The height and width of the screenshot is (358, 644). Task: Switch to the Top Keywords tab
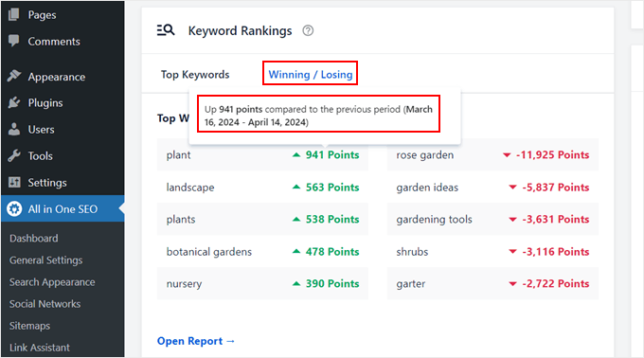click(195, 74)
